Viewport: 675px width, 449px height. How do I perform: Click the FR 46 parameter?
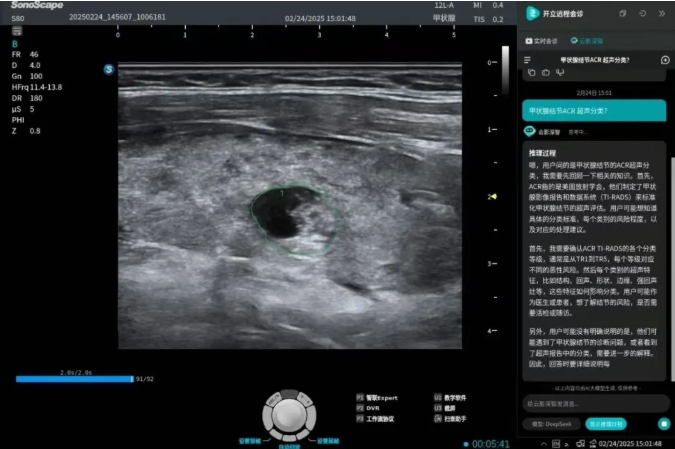25,54
